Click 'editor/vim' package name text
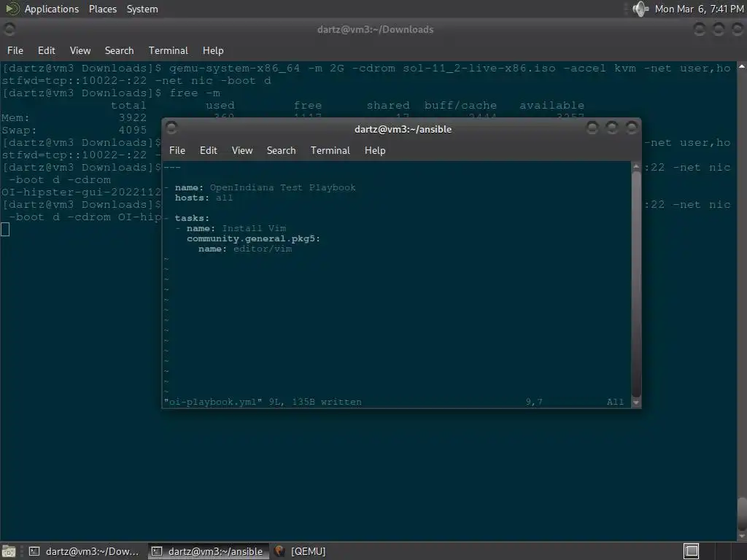 (x=263, y=249)
